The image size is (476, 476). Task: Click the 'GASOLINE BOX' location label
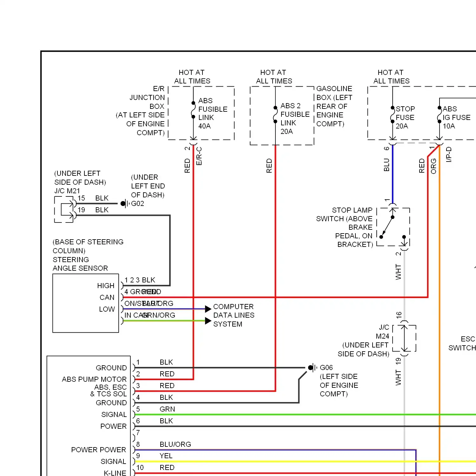point(334,106)
